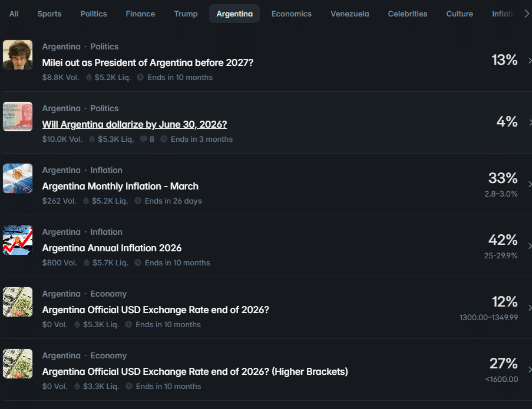Click the comment bubble icon showing 8
532x409 pixels.
click(x=143, y=139)
